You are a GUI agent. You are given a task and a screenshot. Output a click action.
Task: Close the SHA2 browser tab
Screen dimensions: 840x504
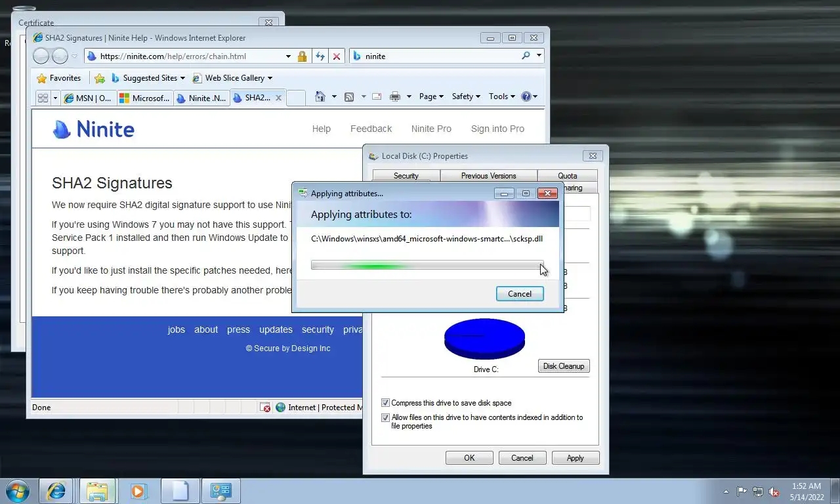278,98
